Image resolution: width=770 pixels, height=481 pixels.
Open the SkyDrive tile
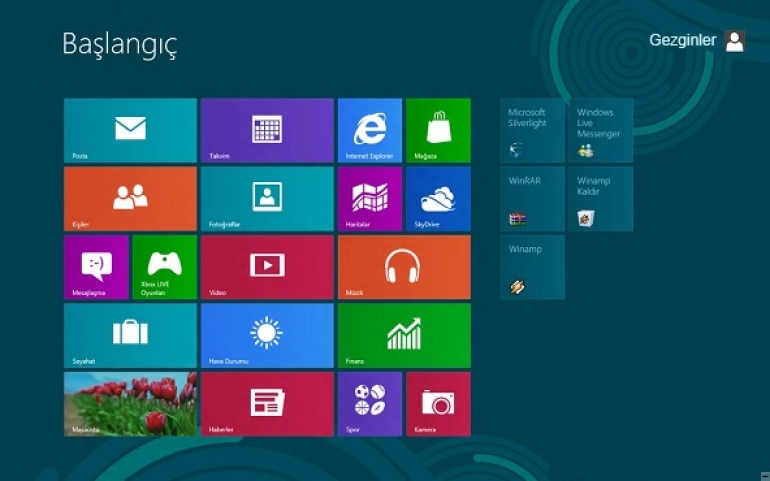point(439,198)
